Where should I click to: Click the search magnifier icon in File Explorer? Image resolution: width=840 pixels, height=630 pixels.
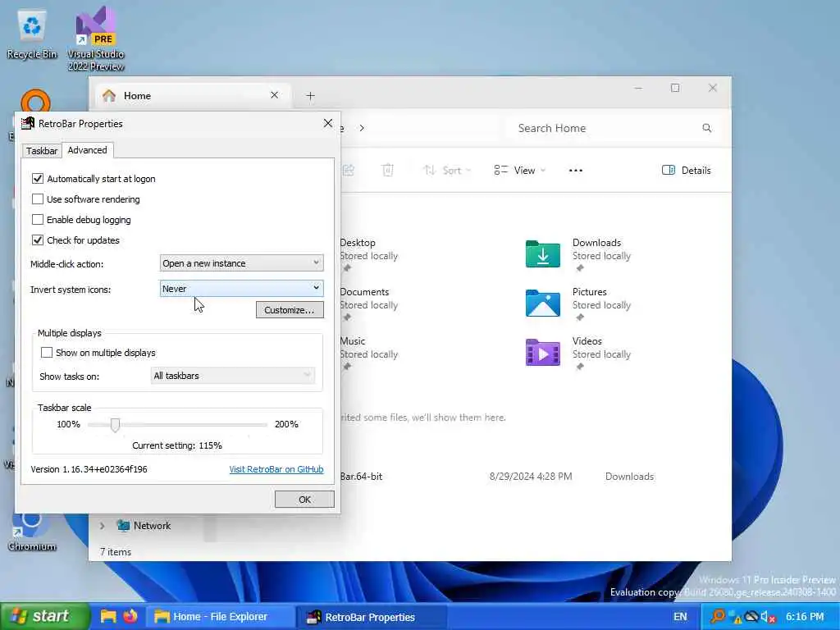706,128
